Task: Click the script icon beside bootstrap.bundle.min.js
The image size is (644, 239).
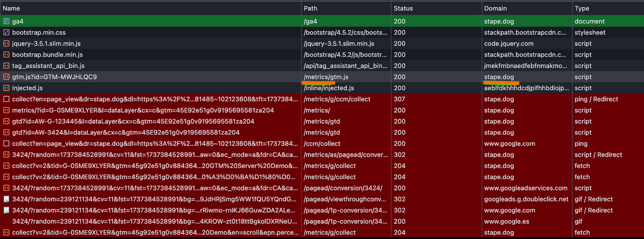Action: point(6,55)
